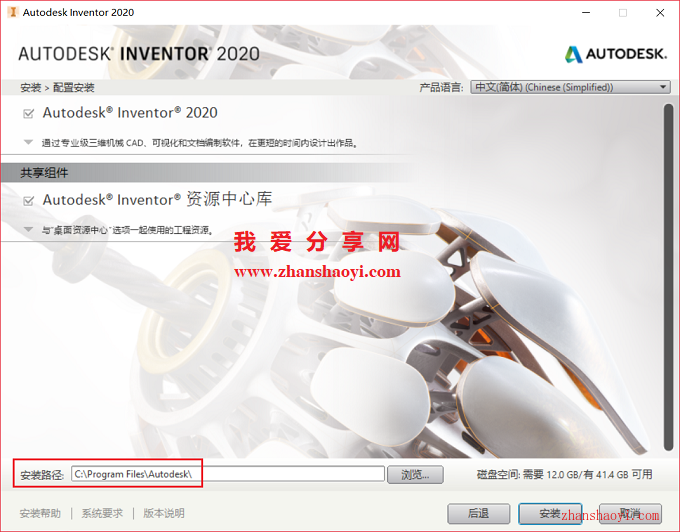The image size is (680, 532).
Task: Click the Inventor app icon in title bar
Action: click(x=13, y=12)
